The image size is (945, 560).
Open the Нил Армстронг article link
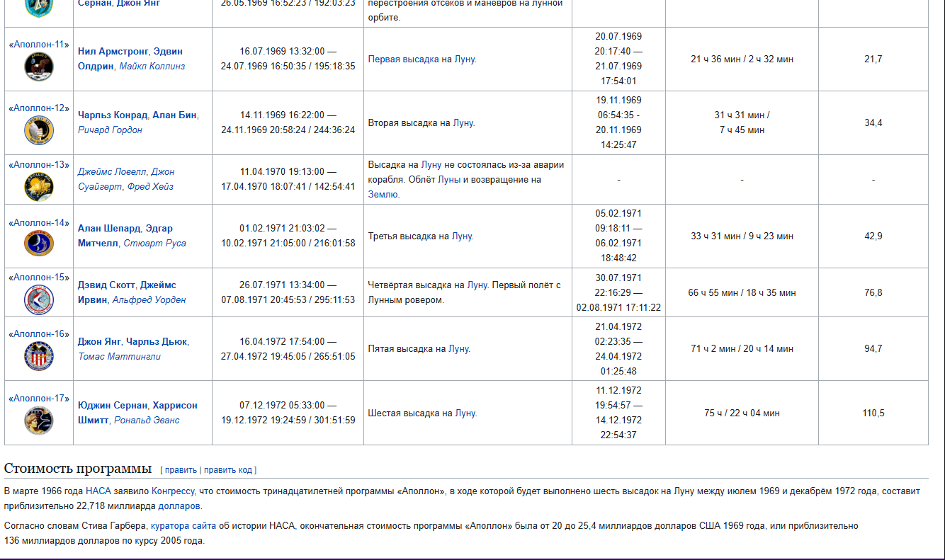113,52
